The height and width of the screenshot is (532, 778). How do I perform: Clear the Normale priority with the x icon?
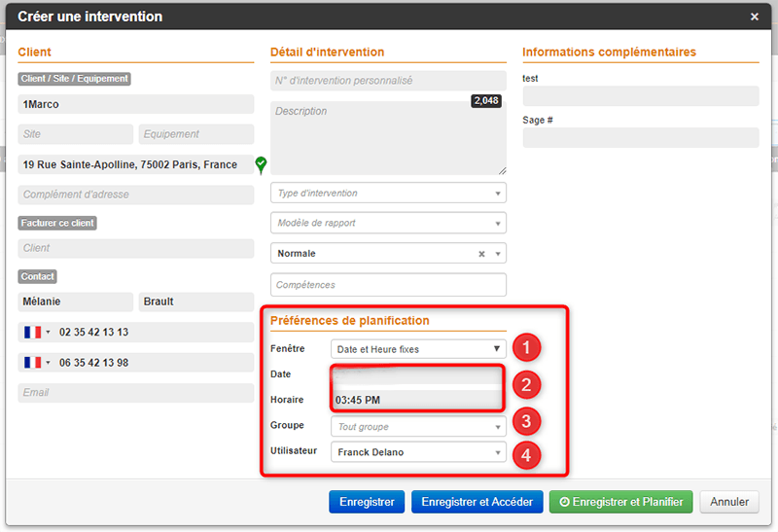pos(481,254)
